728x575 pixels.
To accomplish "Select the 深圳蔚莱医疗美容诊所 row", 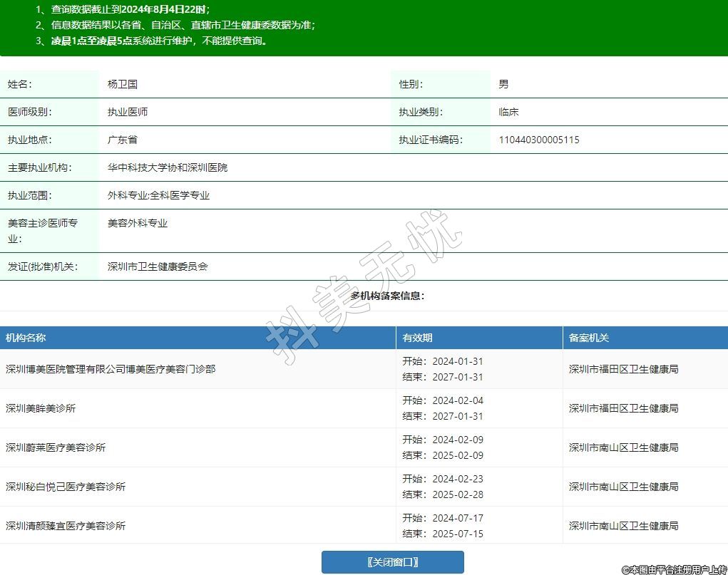I will [56, 447].
